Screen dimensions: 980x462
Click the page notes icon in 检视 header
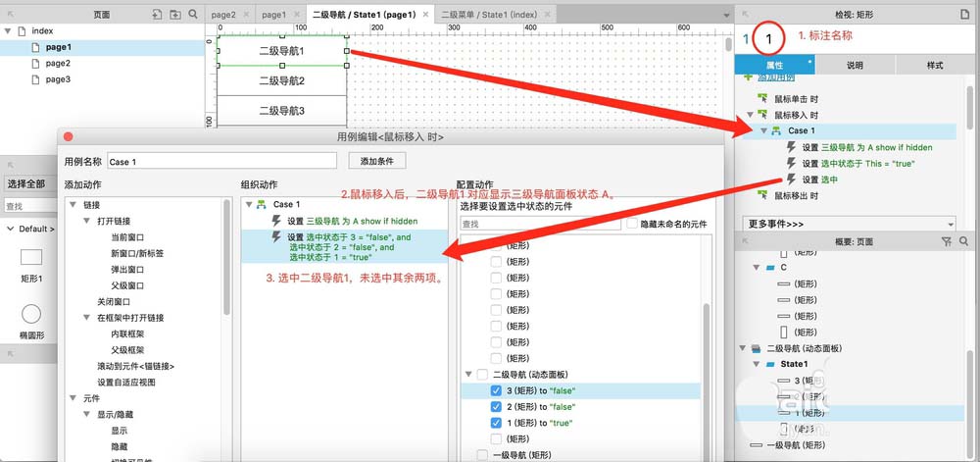(964, 14)
